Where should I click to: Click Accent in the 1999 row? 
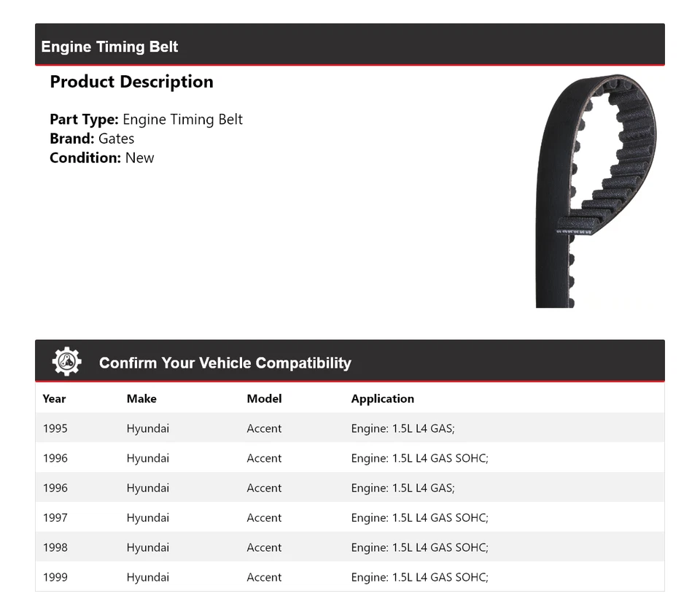264,578
